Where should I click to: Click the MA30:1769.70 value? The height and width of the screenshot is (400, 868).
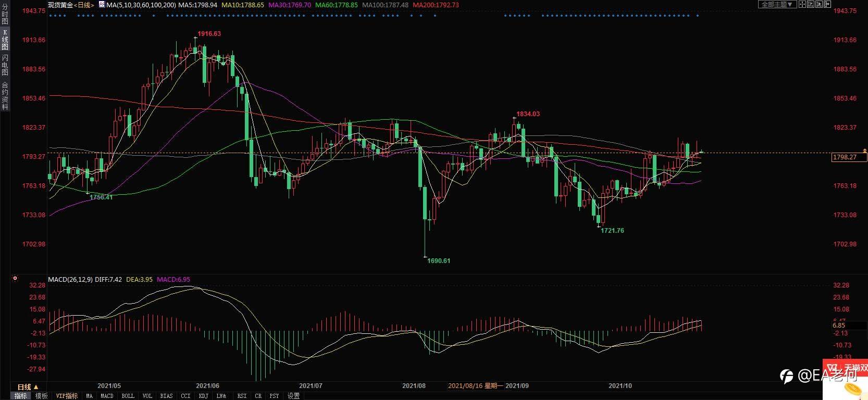coord(290,5)
